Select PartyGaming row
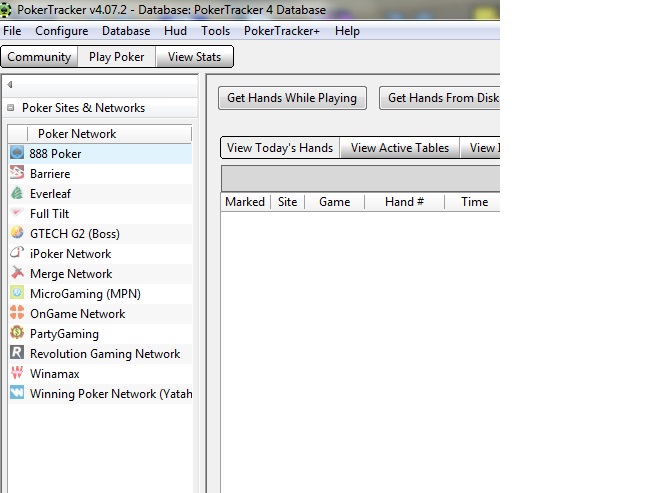The image size is (671, 493). 101,334
